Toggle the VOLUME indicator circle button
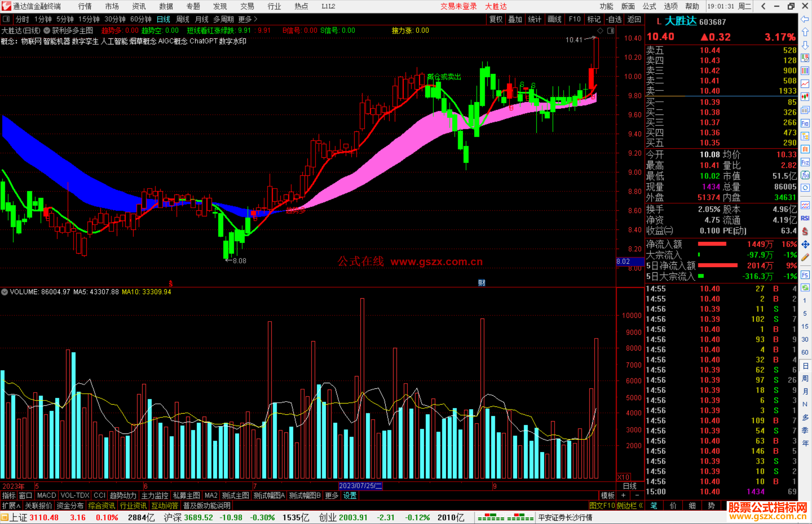This screenshot has width=812, height=524. 5,292
